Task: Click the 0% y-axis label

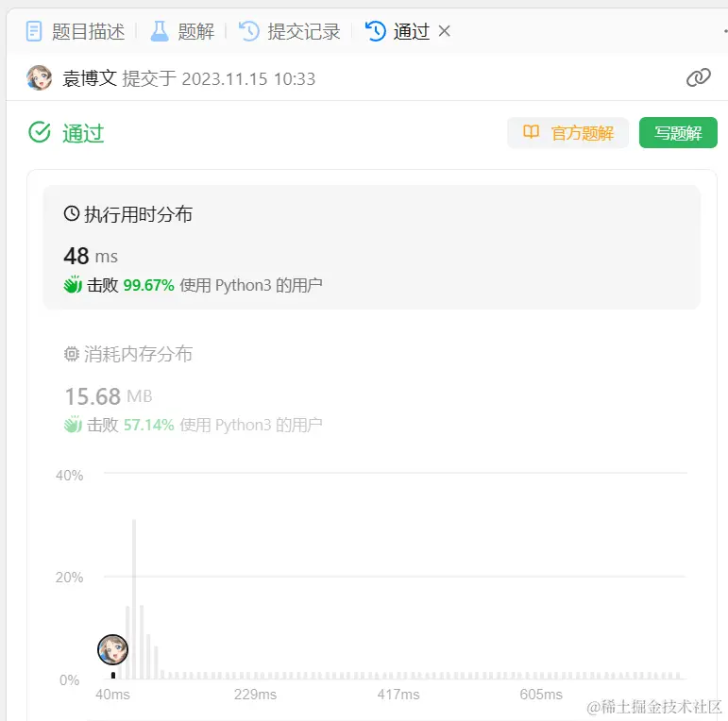Action: tap(70, 680)
